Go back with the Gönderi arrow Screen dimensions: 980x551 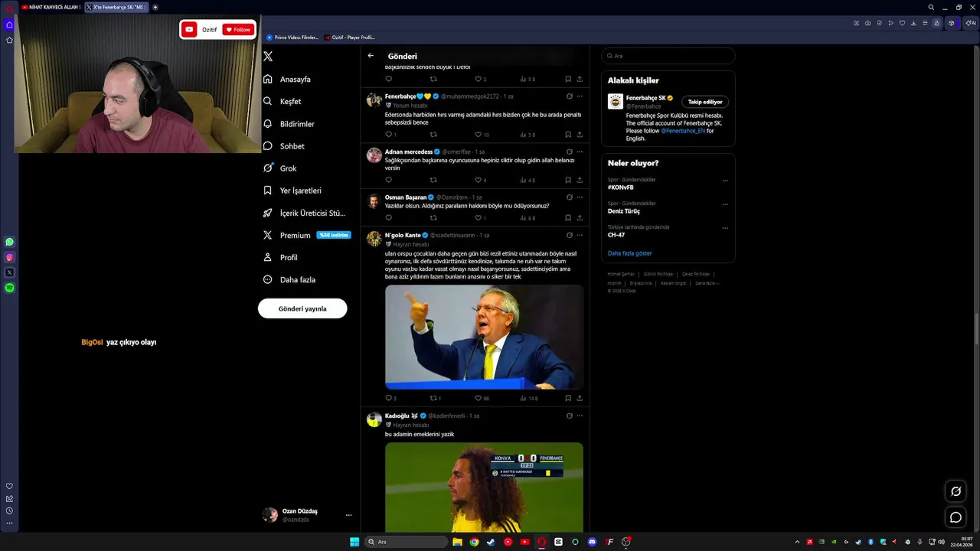click(371, 56)
